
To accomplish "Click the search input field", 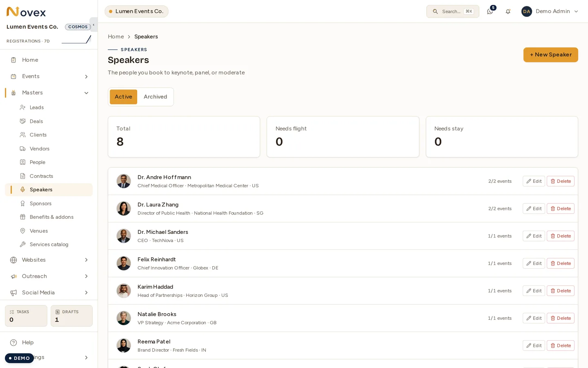I will 452,11.
